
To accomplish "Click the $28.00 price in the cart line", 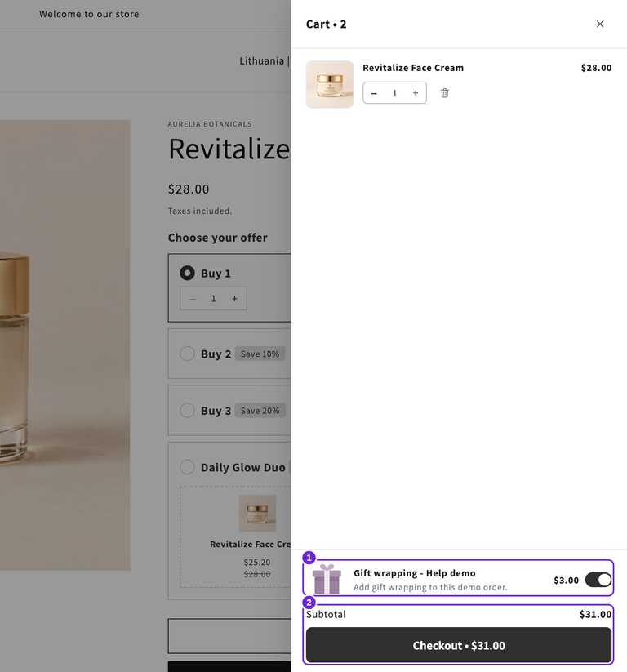I will coord(596,68).
